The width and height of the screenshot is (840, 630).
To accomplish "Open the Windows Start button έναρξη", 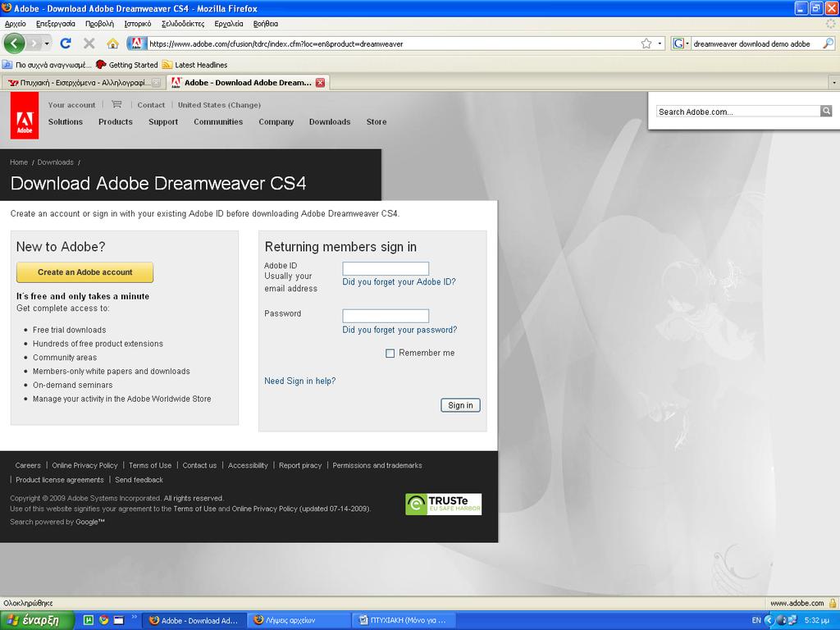I will (37, 620).
